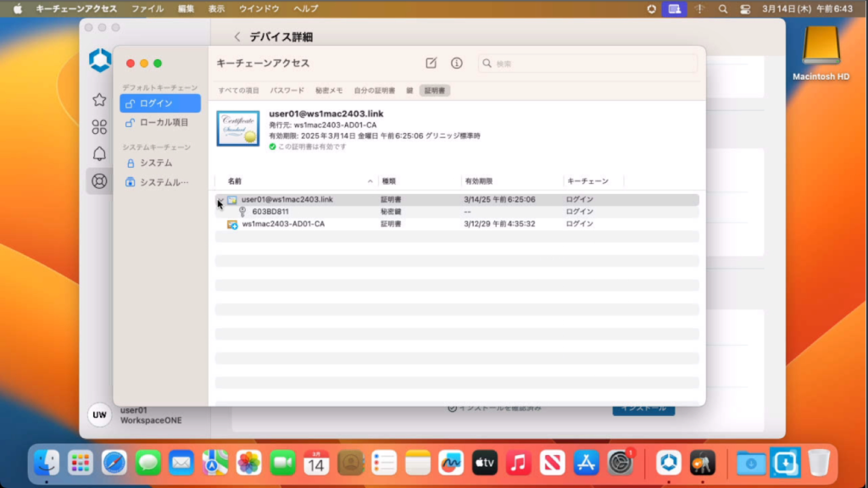Open the notifications bell in Workspace ONE sidebar
The image size is (868, 488).
point(99,154)
